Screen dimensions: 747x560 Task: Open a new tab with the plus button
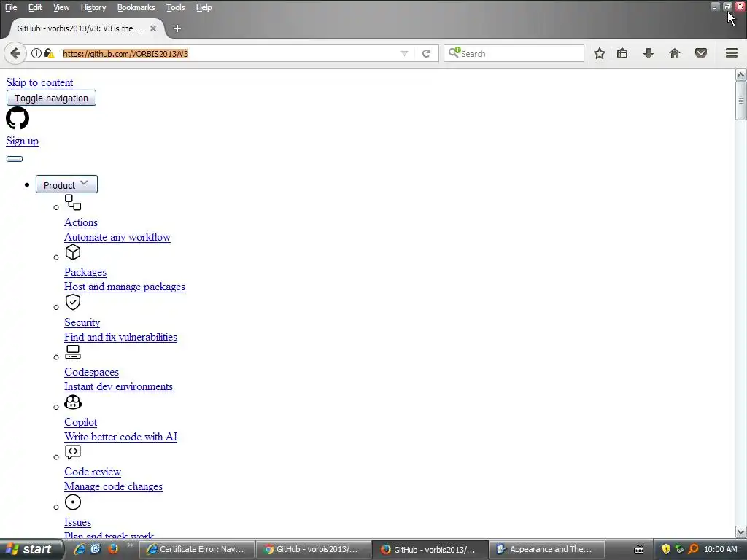click(177, 28)
